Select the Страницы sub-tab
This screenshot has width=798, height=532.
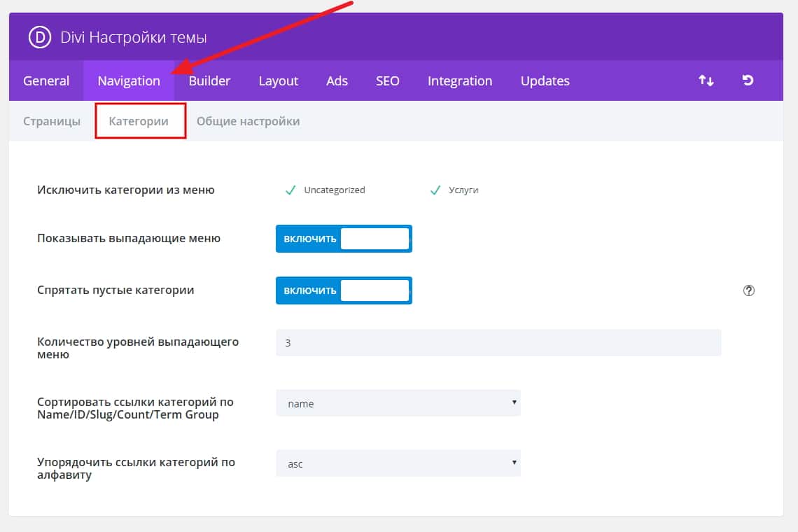tap(52, 121)
